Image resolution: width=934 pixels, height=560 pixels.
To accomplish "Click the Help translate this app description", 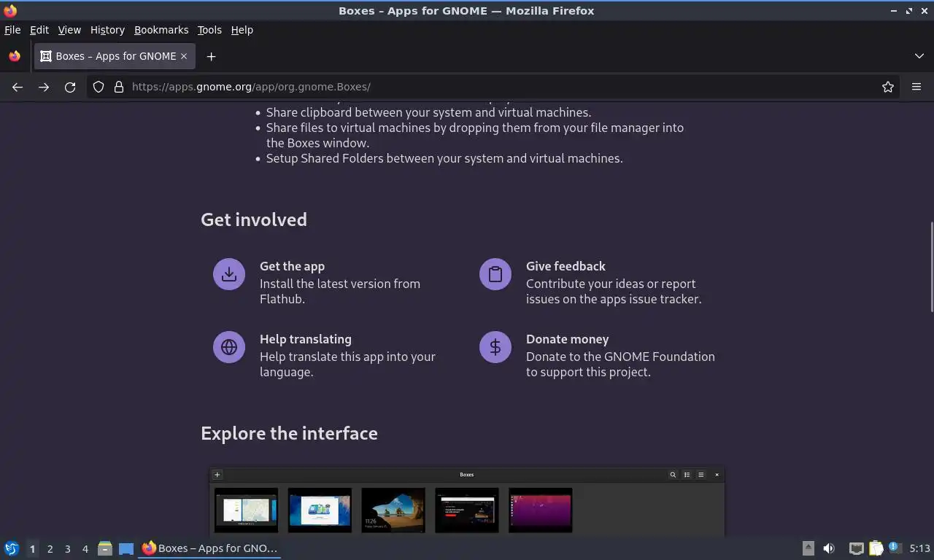I will point(347,365).
